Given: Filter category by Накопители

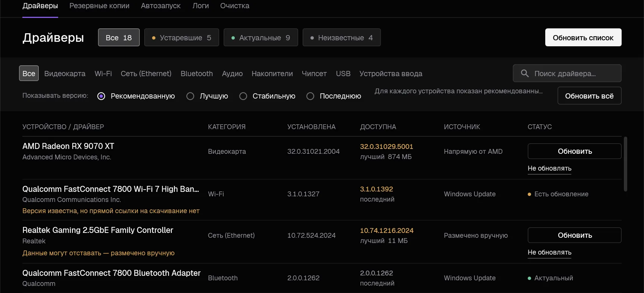Looking at the screenshot, I should click(x=272, y=74).
